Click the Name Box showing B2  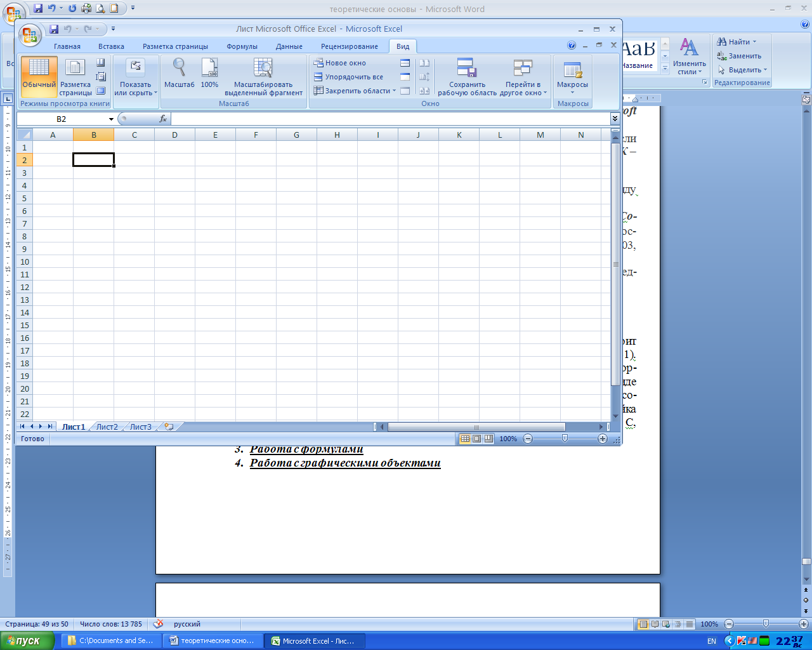tap(62, 119)
